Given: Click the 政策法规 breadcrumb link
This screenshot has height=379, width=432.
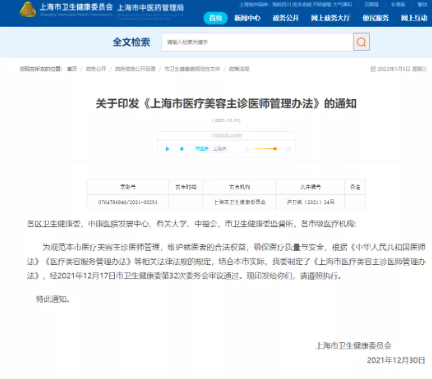Looking at the screenshot, I should [x=239, y=69].
